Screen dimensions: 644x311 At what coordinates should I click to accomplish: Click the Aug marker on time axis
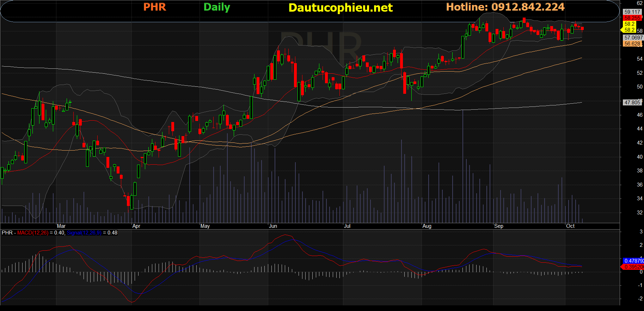pyautogui.click(x=427, y=226)
